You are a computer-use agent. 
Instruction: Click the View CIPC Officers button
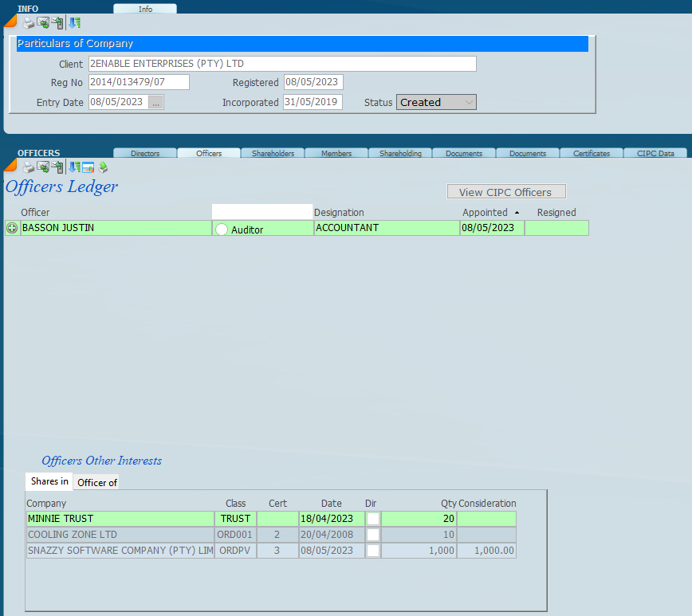[x=505, y=192]
